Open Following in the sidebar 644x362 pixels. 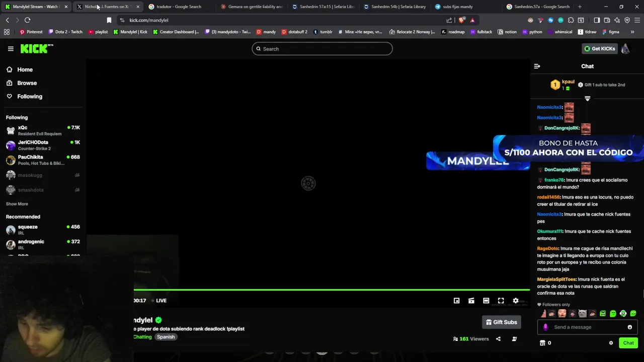pyautogui.click(x=24, y=97)
